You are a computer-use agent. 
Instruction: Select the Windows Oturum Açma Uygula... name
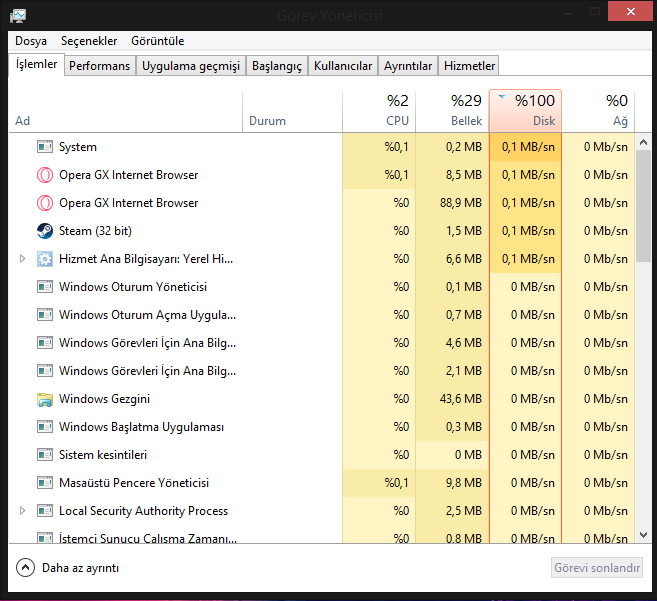point(147,315)
